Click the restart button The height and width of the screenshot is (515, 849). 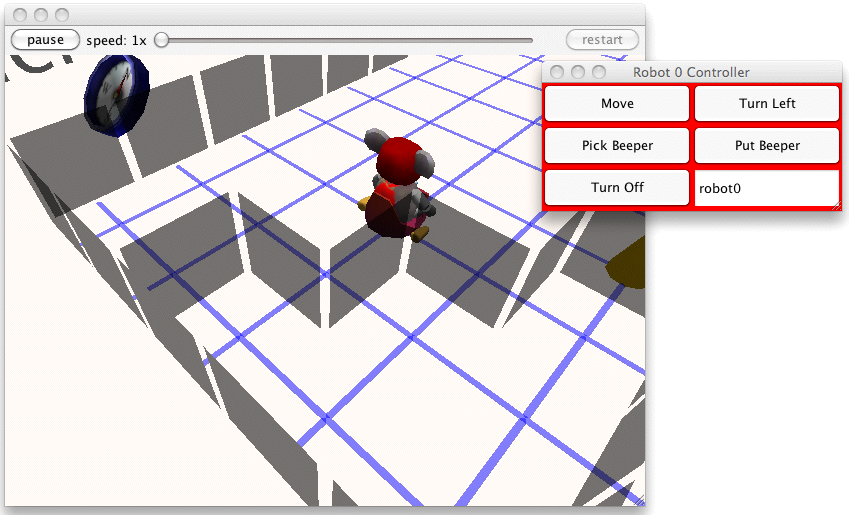602,40
